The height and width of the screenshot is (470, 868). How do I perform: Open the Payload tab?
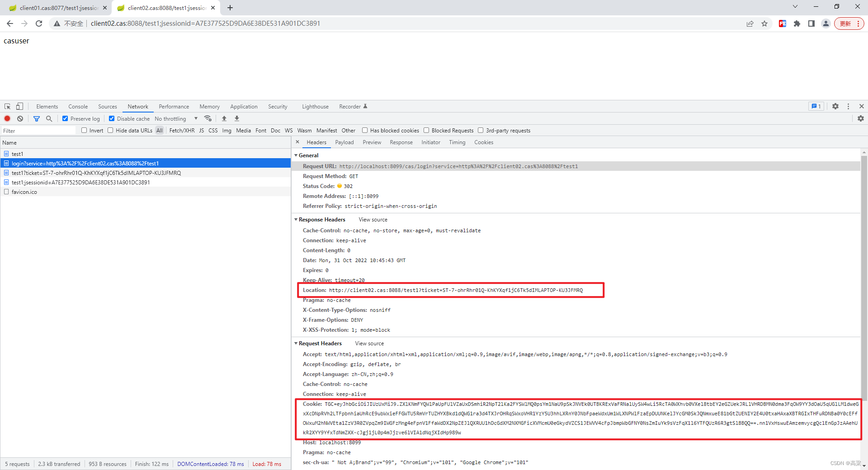344,142
